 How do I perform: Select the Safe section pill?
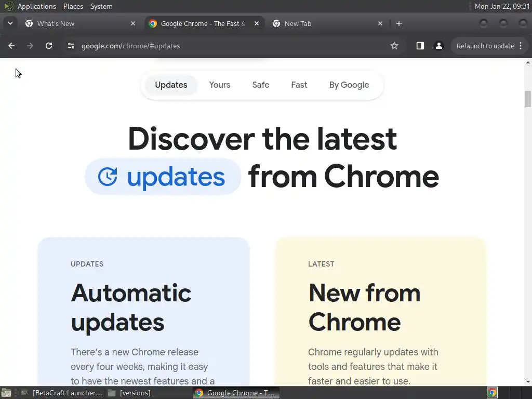pos(261,85)
